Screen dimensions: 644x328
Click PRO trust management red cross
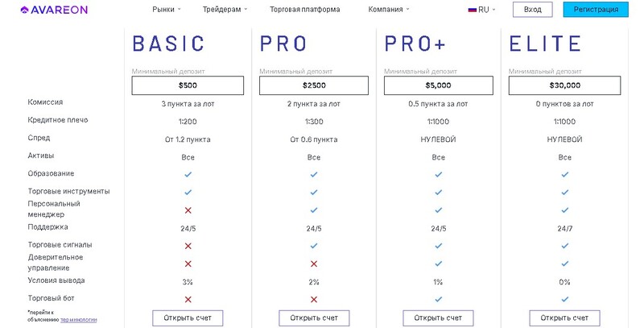point(314,264)
